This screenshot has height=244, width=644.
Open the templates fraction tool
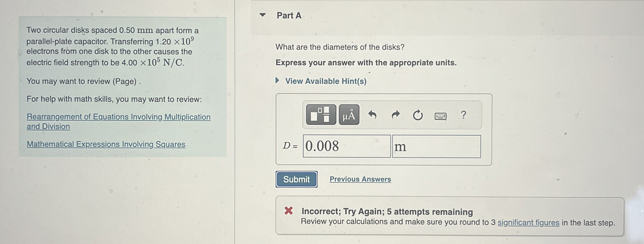pyautogui.click(x=321, y=115)
